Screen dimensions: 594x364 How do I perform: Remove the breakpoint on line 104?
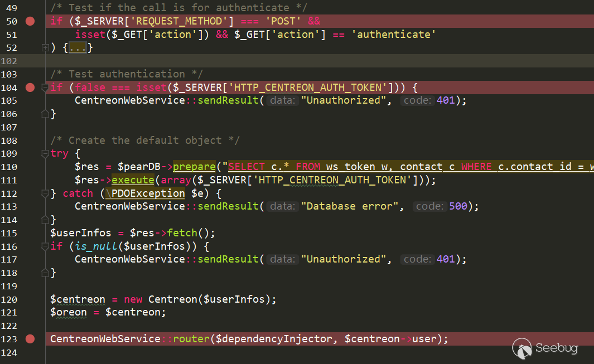[x=30, y=88]
